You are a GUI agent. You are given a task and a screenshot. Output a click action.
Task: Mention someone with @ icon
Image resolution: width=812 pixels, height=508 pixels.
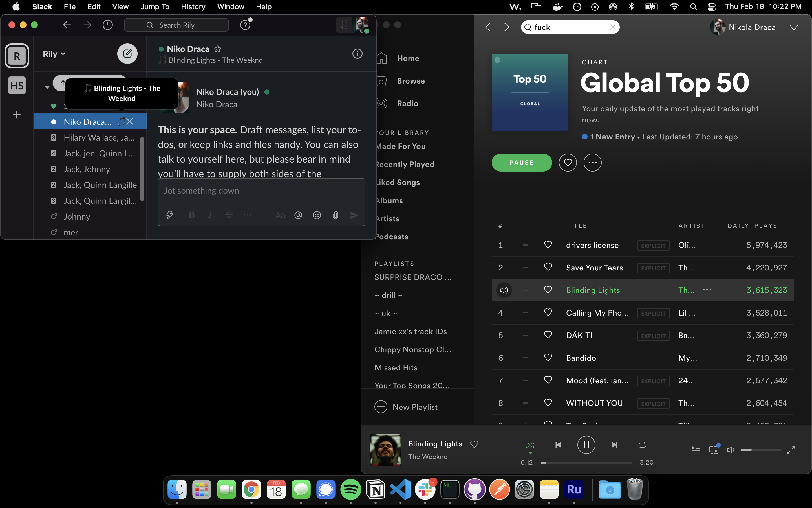point(298,215)
